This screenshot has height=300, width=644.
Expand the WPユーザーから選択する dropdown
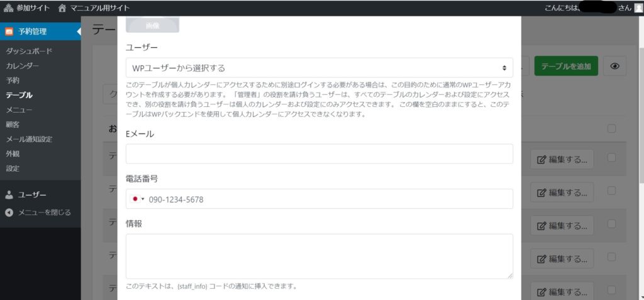pyautogui.click(x=319, y=67)
